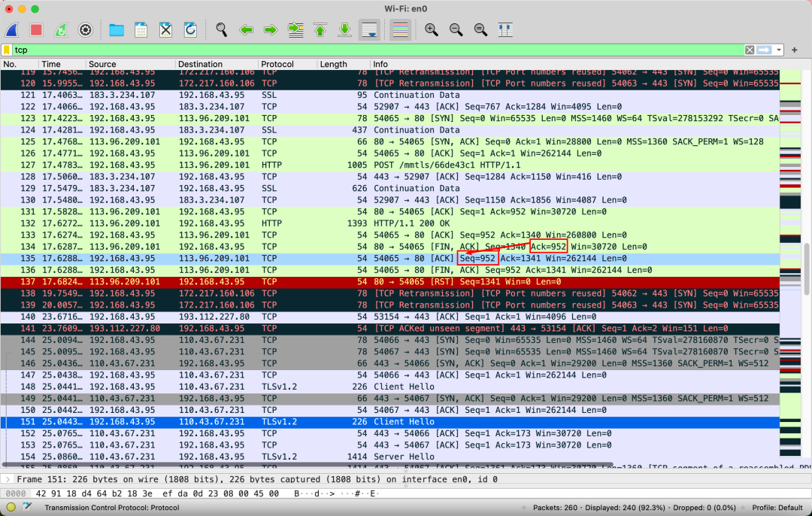Add a filter button with the plus
This screenshot has width=812, height=516.
795,50
